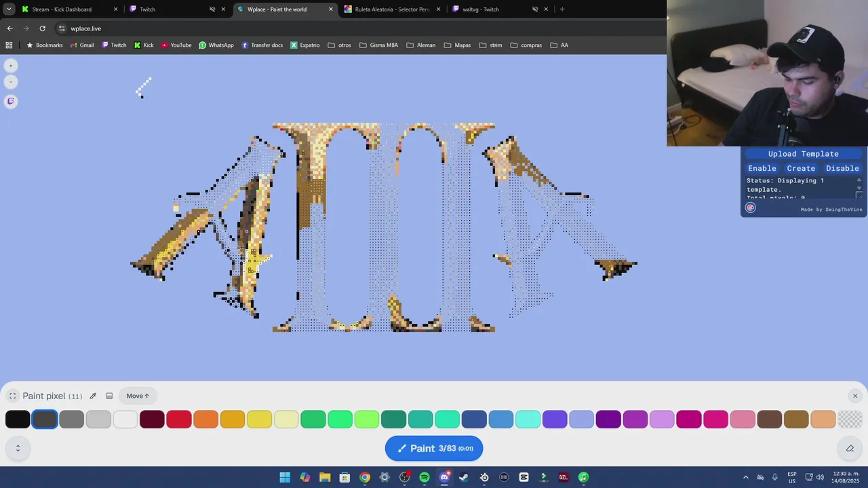Open the compras bookmark folder
This screenshot has width=868, height=488.
click(526, 45)
